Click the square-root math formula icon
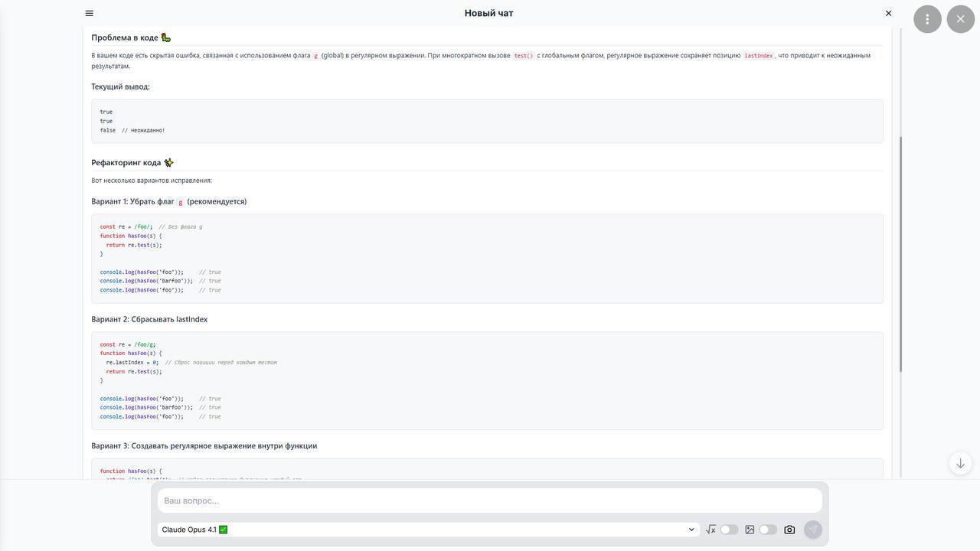The image size is (980, 551). pyautogui.click(x=710, y=530)
